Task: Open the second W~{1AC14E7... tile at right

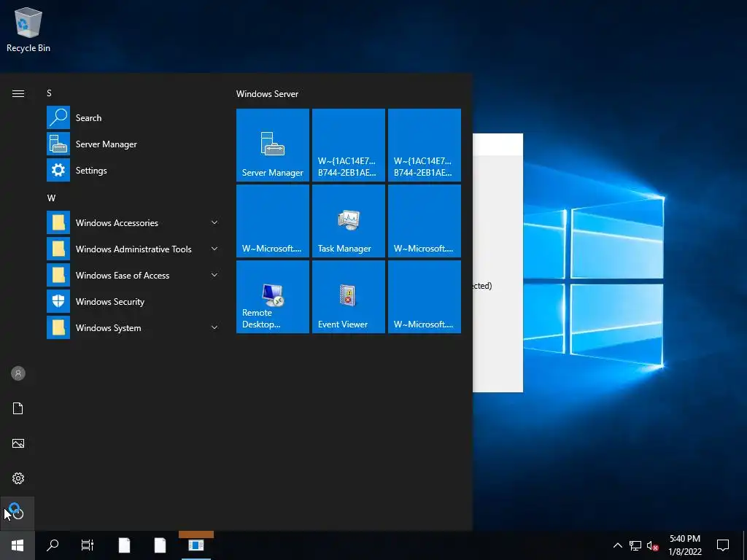Action: pos(425,145)
